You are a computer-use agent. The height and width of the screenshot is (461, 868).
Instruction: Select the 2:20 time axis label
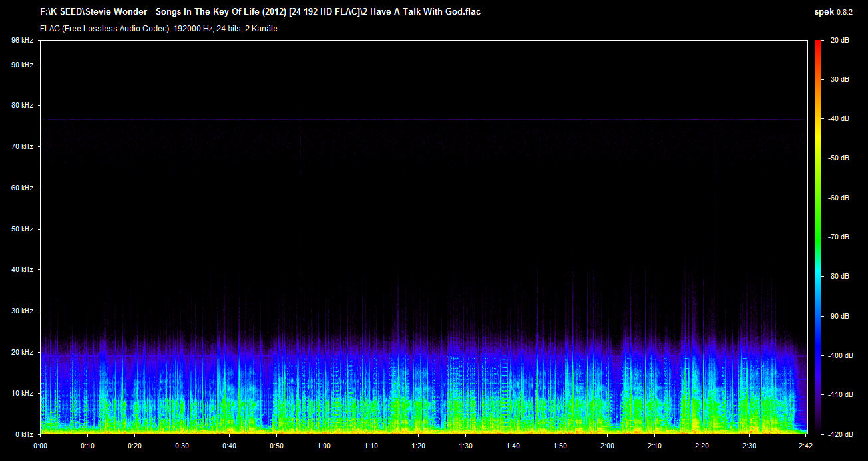pos(702,446)
